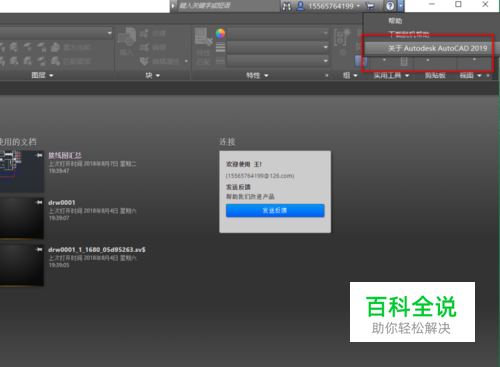Open the shopping cart icon
500x367 pixels.
click(370, 6)
